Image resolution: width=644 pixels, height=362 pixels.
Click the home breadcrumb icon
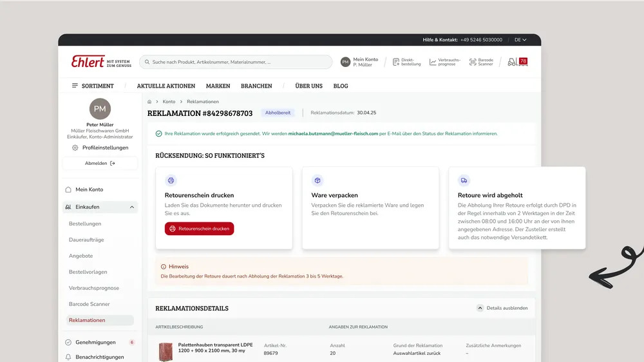click(149, 102)
